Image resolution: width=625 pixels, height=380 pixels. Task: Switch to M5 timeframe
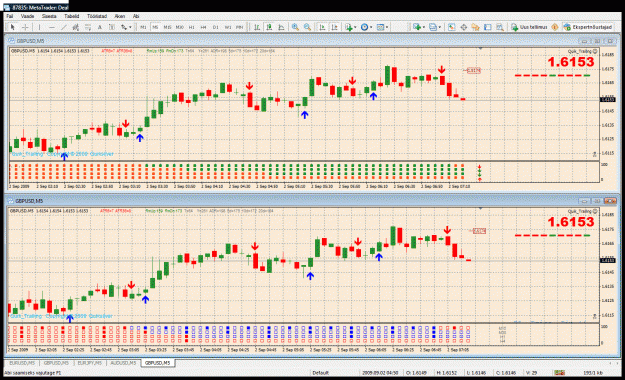155,27
